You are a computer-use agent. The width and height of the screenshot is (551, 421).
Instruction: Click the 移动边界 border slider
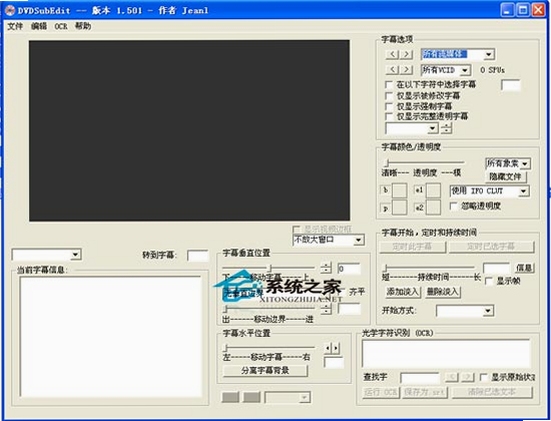[x=270, y=309]
